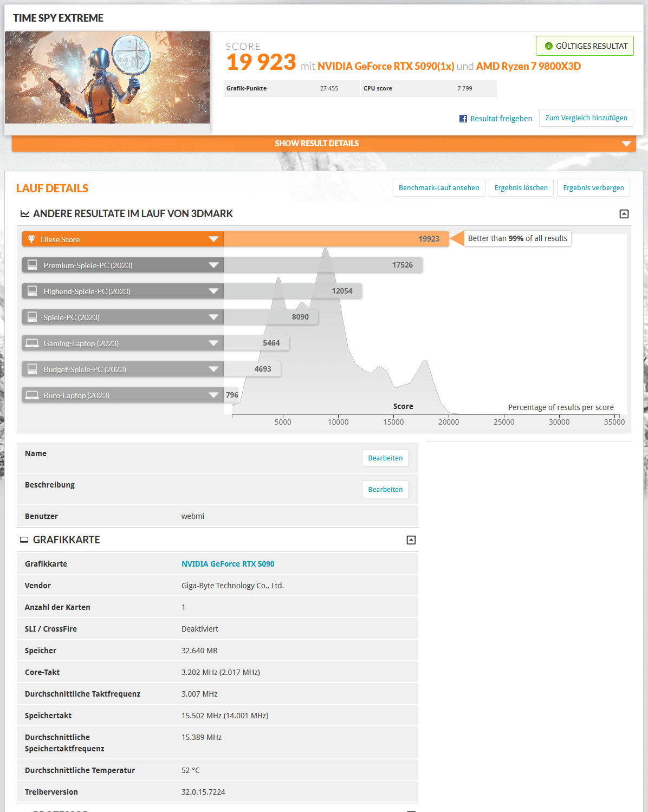648x812 pixels.
Task: Click the Facebook icon beside Resultat freigeben
Action: pos(463,119)
